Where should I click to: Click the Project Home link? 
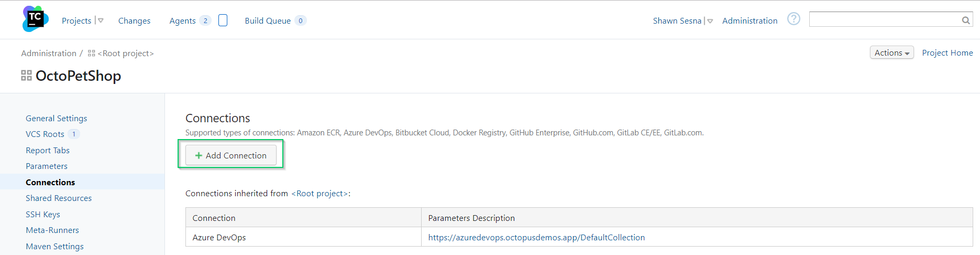947,53
